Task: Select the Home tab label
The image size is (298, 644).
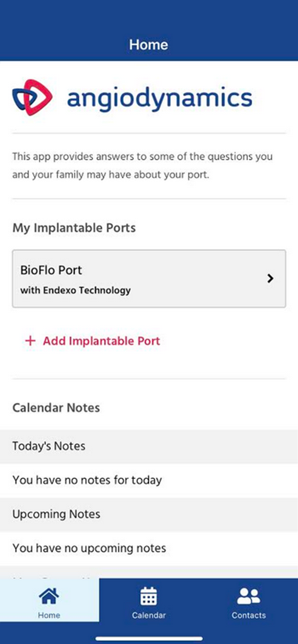Action: [49, 615]
